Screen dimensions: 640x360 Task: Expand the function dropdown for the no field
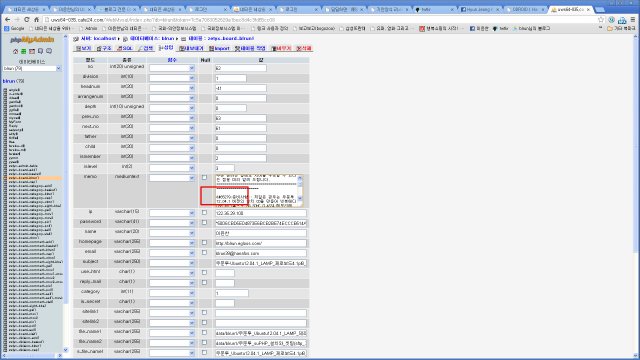pyautogui.click(x=171, y=68)
